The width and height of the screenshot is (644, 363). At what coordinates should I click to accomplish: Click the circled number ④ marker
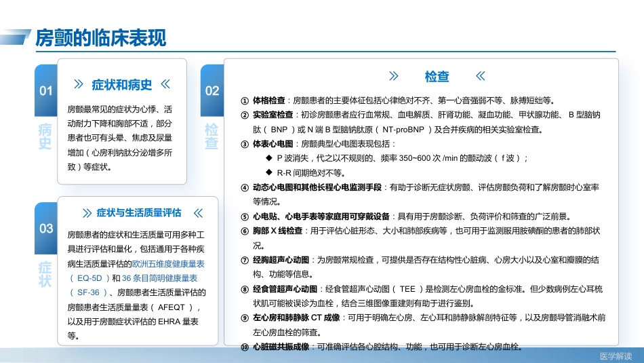tap(245, 188)
